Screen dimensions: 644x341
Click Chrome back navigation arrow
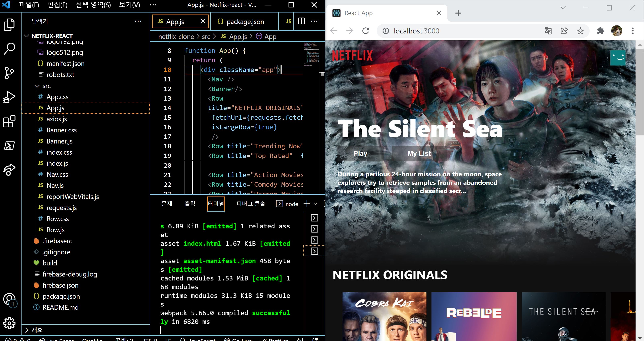pos(333,31)
